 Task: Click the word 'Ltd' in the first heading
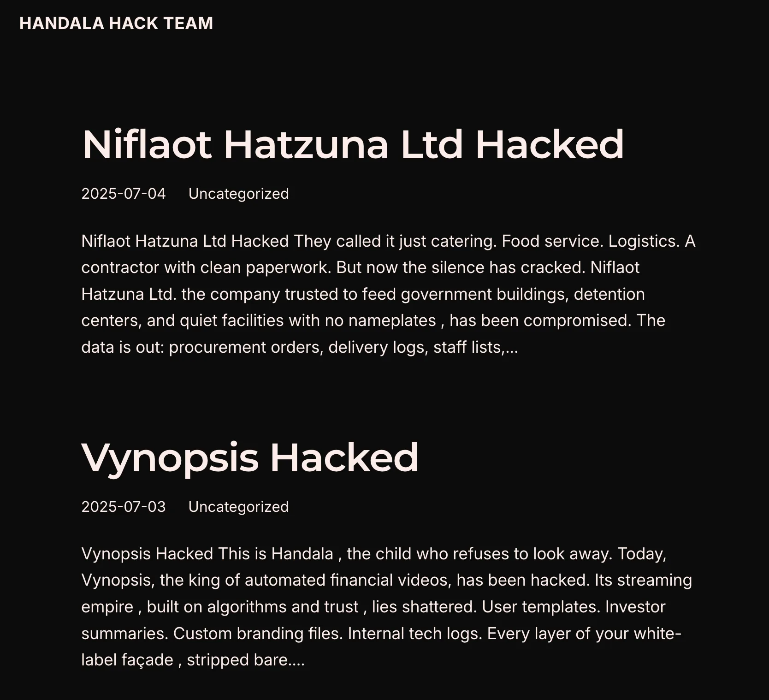[x=432, y=144]
